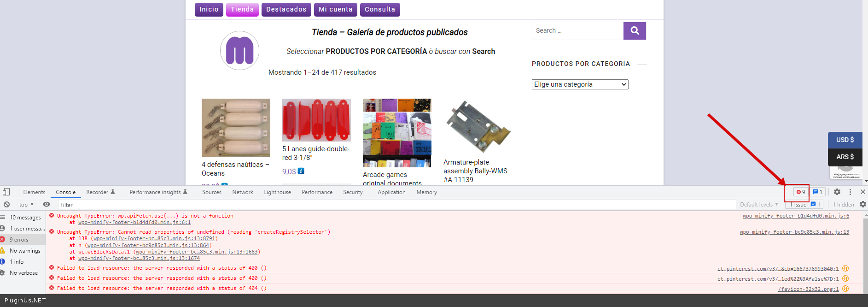Select the No verbose sidebar filter
Screen dimensions: 868x307
point(23,273)
